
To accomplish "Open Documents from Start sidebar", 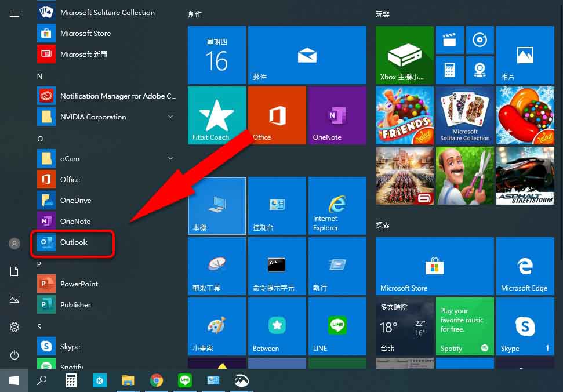I will tap(14, 271).
